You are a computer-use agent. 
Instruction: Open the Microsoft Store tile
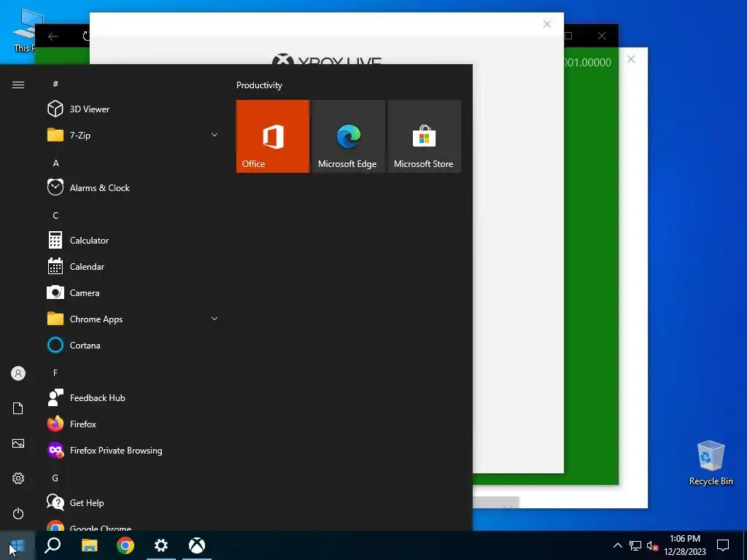pyautogui.click(x=425, y=136)
